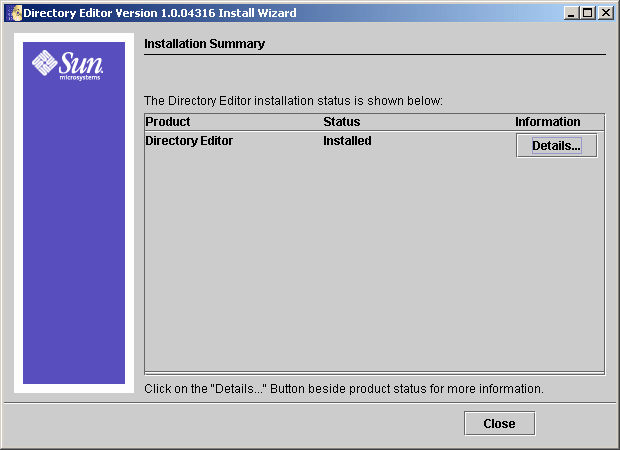This screenshot has height=450, width=620.
Task: Select the Product column header
Action: point(168,122)
